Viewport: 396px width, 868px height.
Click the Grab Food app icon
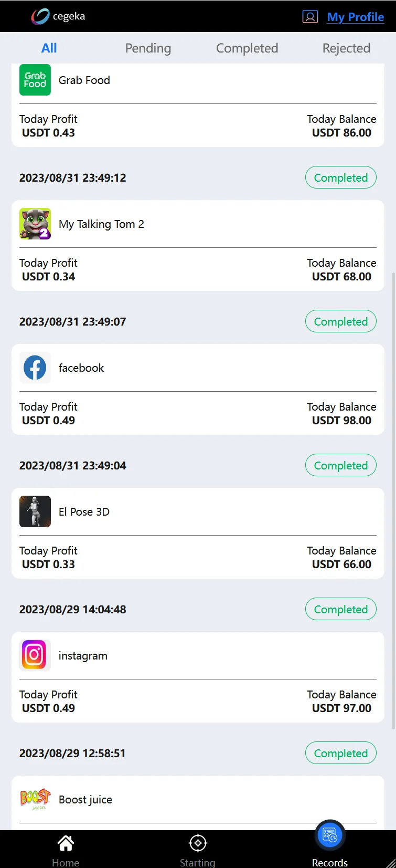(35, 80)
